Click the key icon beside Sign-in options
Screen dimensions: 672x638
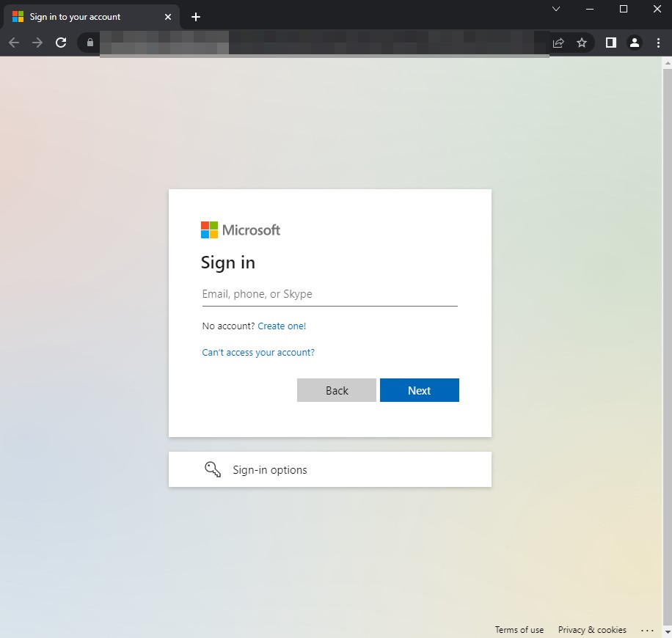(213, 470)
